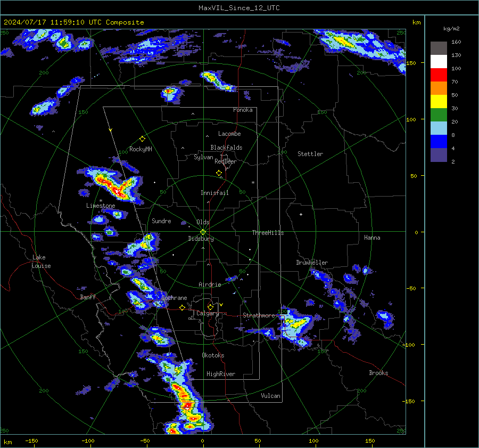479x448 pixels.
Task: Click the Drumheller town label
Action: click(x=312, y=263)
